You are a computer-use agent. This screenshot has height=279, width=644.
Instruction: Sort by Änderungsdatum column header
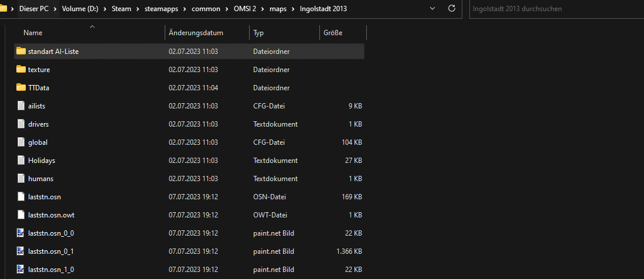[196, 33]
